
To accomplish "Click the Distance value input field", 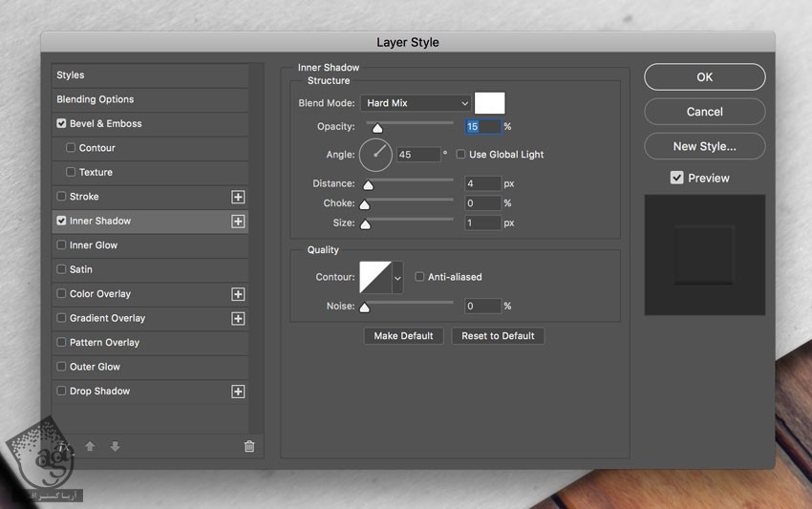I will point(482,183).
